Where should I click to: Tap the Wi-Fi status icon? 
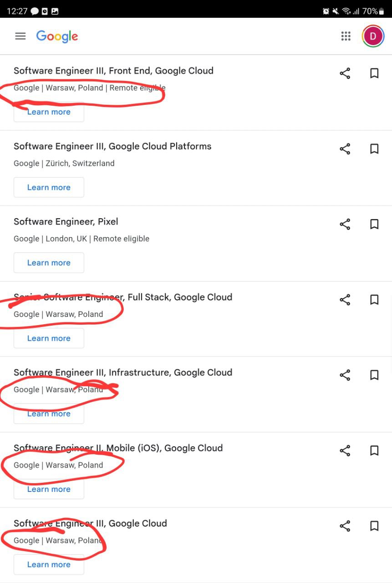pyautogui.click(x=346, y=11)
